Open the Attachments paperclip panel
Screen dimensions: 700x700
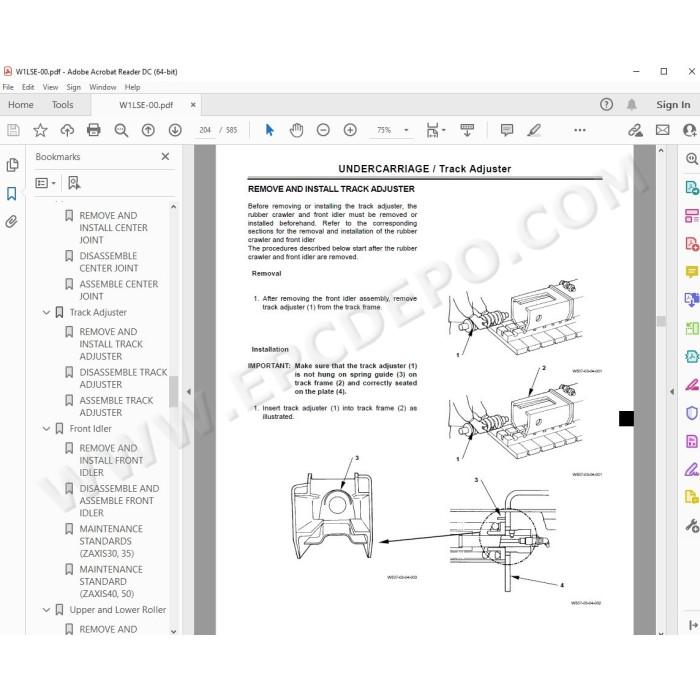tap(12, 221)
